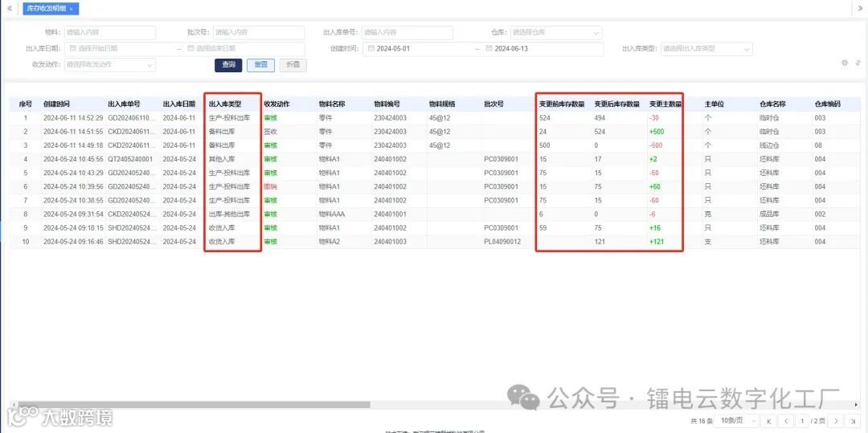Viewport: 868px width, 433px height.
Task: Go to previous page arrow
Action: coord(785,422)
